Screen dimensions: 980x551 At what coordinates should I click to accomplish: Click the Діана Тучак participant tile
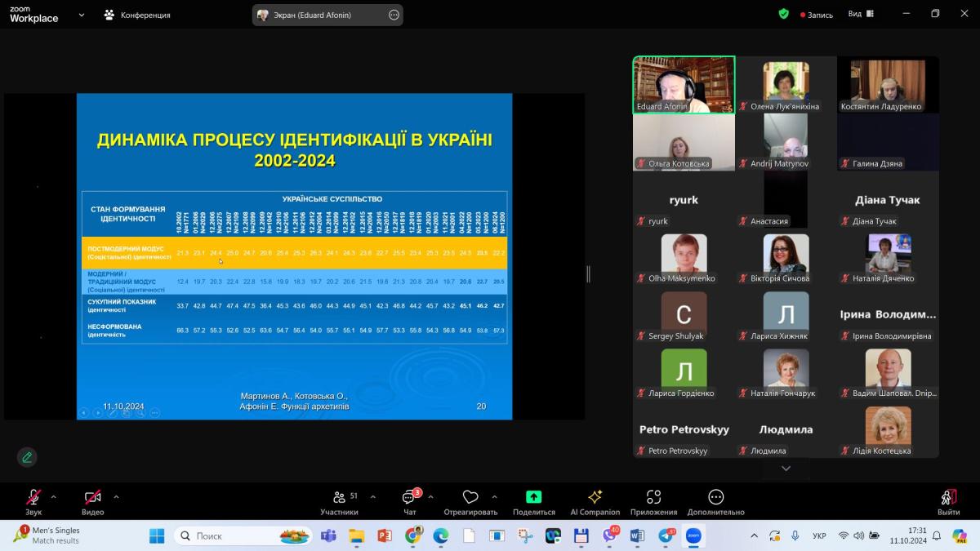(x=888, y=199)
